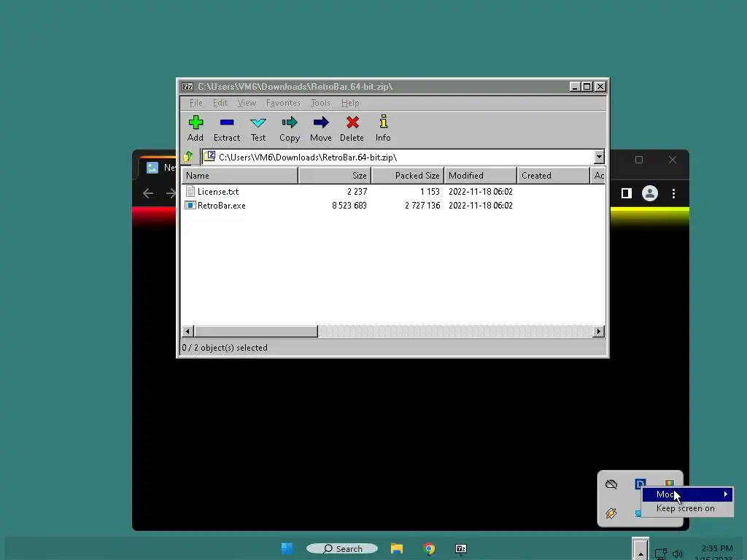Click the lightning bolt tray icon

611,513
